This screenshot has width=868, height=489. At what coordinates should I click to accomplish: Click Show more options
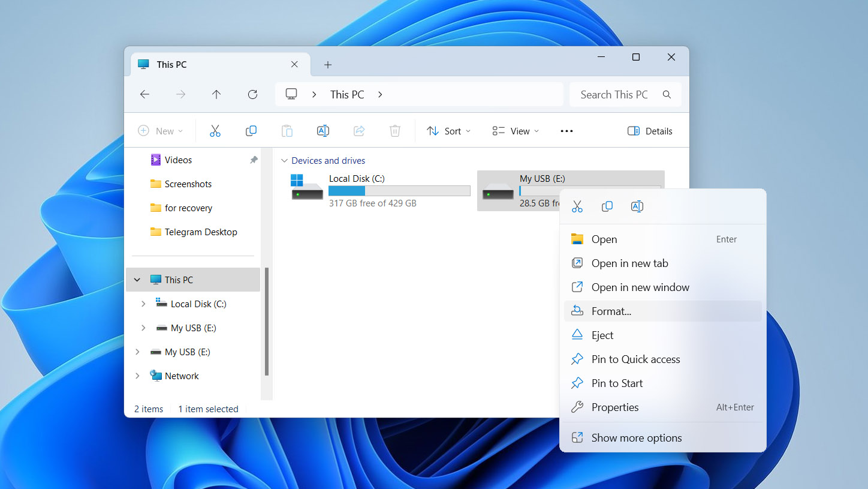[663, 438]
